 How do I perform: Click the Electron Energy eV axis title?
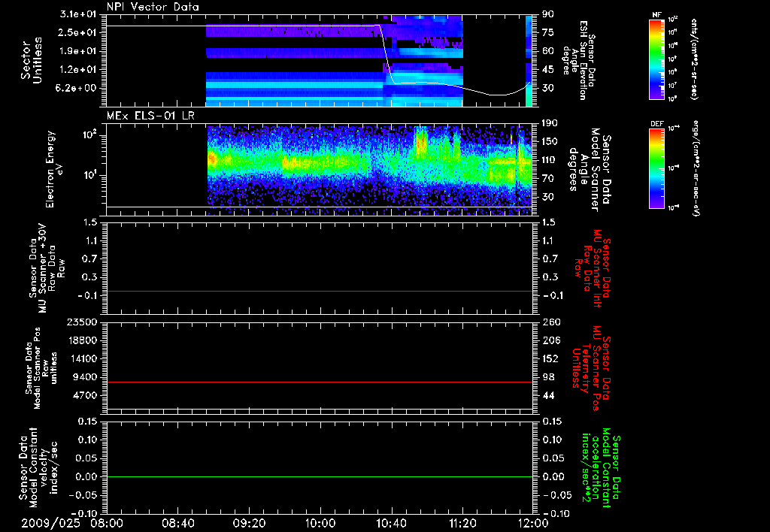(x=53, y=169)
